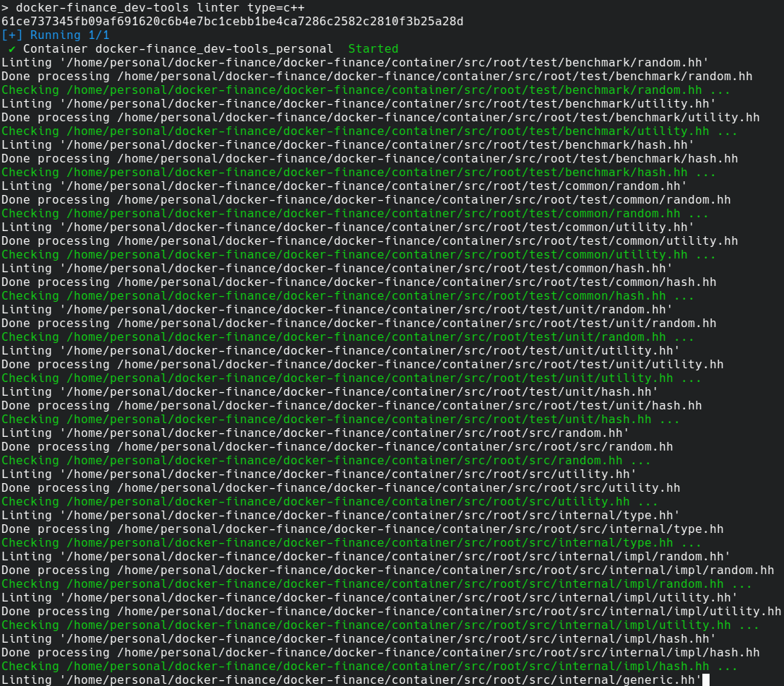Screen dimensions: 784x686
Task: Click the Linting line for benchmark/random.hh
Action: coord(354,63)
